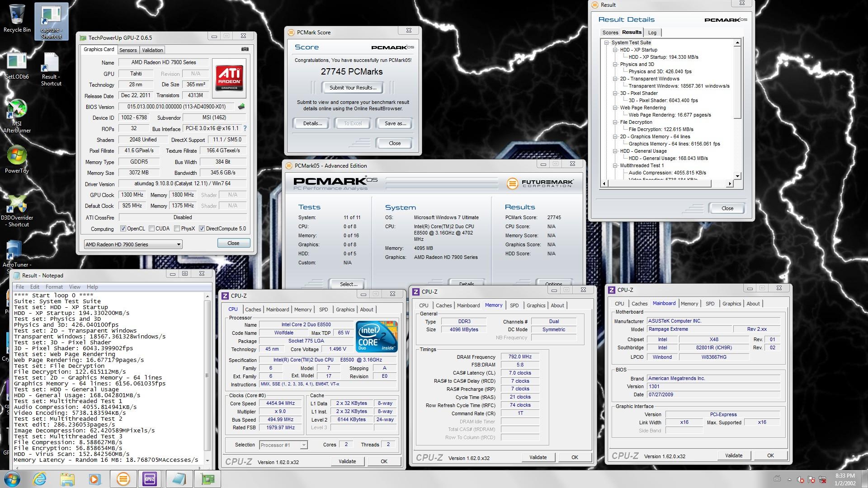Open the Action Center flag tray icon
Screen dimensions: 868x488
click(811, 479)
